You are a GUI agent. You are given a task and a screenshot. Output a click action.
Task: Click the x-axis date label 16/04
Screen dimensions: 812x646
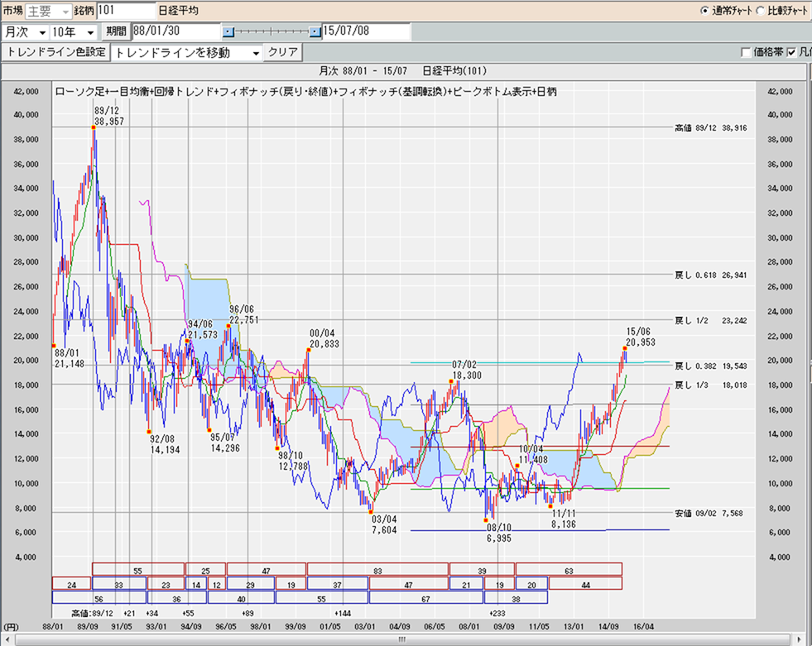[643, 626]
